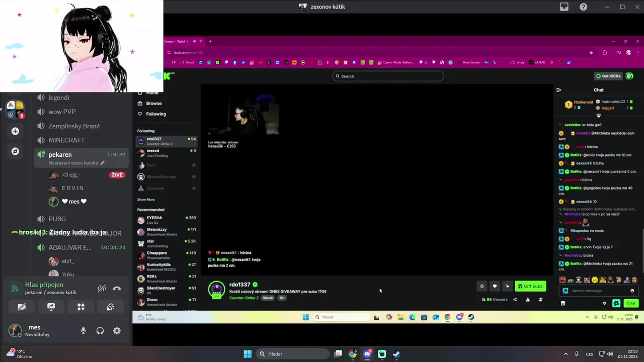Image resolution: width=644 pixels, height=362 pixels.
Task: Open Kick profile avatar menu
Action: click(629, 76)
